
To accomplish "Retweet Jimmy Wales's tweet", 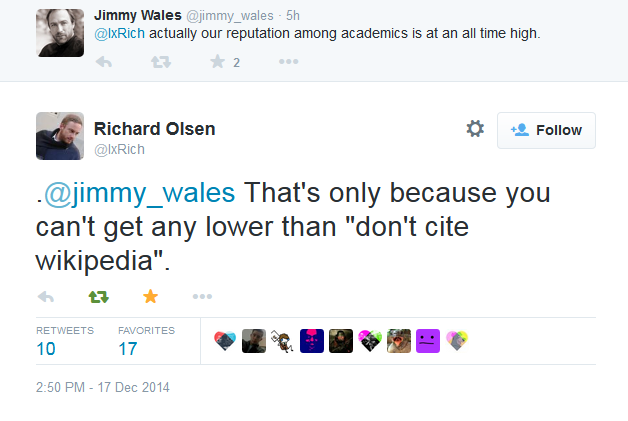I will pyautogui.click(x=160, y=62).
